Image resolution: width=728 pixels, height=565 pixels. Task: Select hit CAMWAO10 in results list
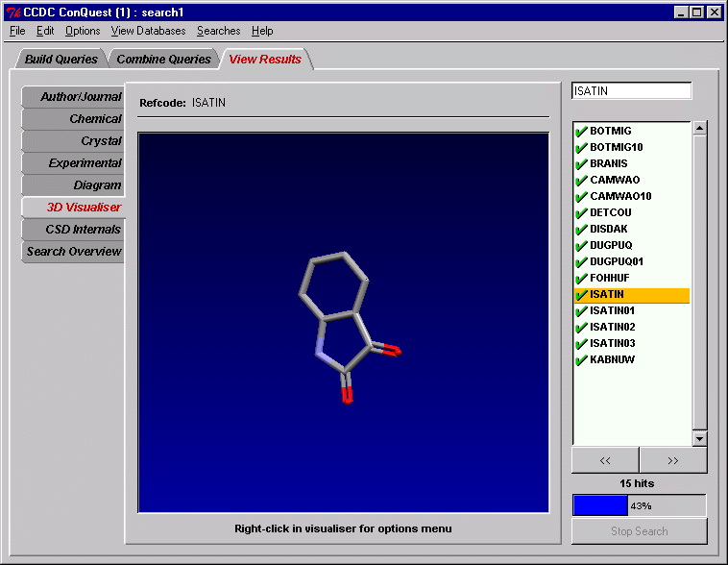click(620, 196)
